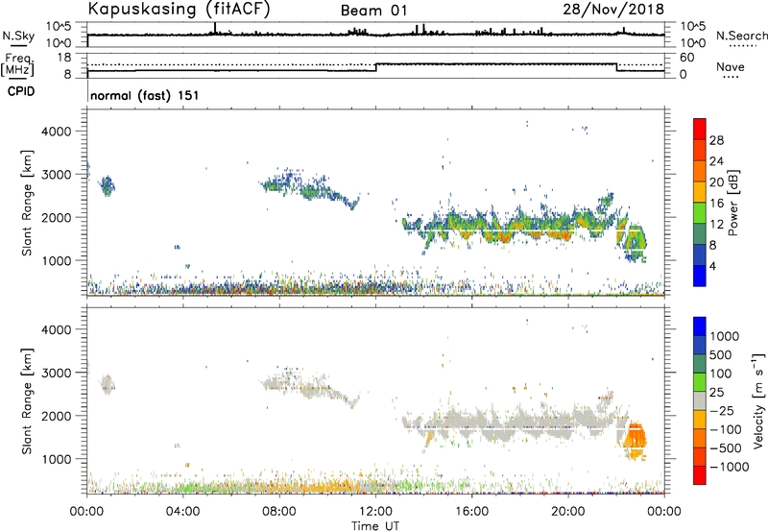The image size is (768, 532).
Task: Click the CPID label
Action: point(21,91)
